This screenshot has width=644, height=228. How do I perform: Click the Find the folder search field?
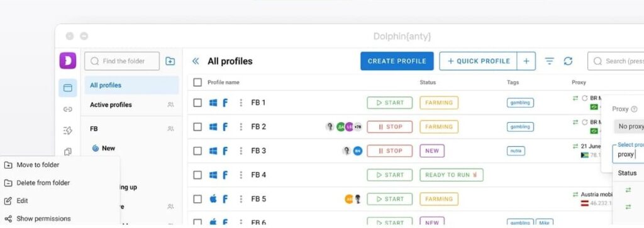[x=122, y=61]
